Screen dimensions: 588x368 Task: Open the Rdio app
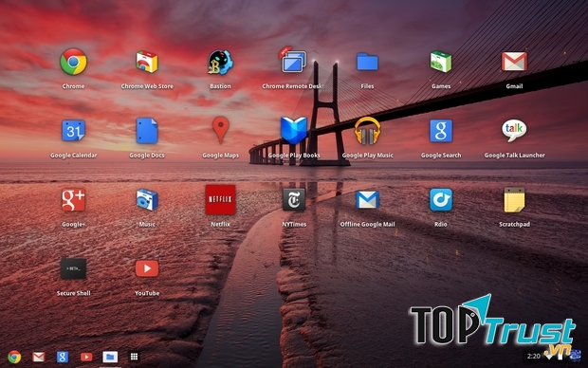point(441,199)
